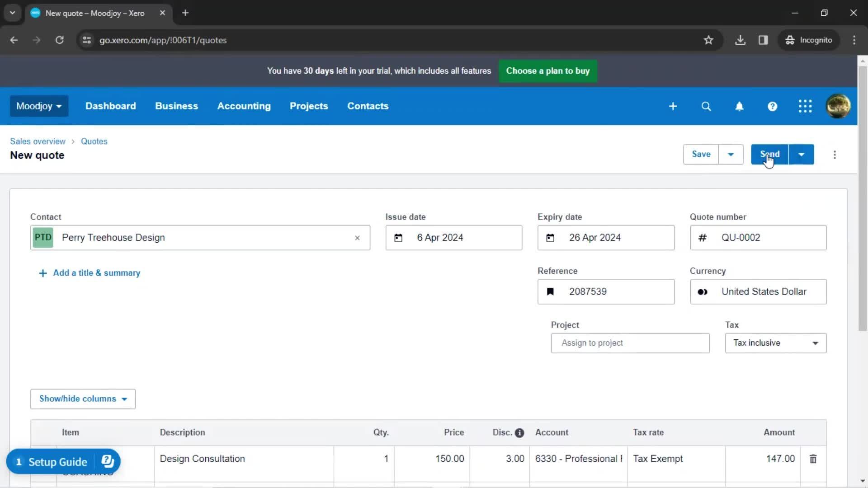Open the United States Dollar currency selector
The image size is (868, 488).
pos(758,292)
